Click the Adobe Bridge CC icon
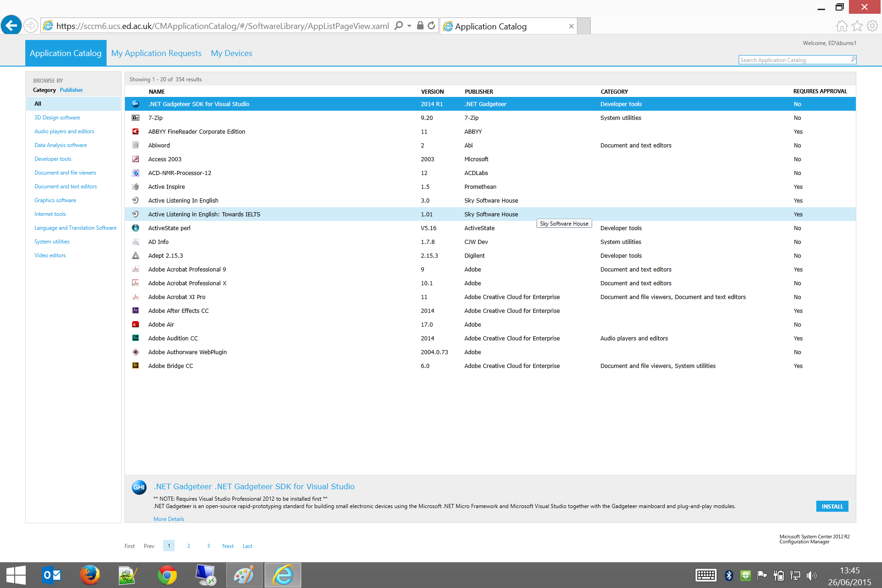The image size is (882, 588). [x=136, y=366]
